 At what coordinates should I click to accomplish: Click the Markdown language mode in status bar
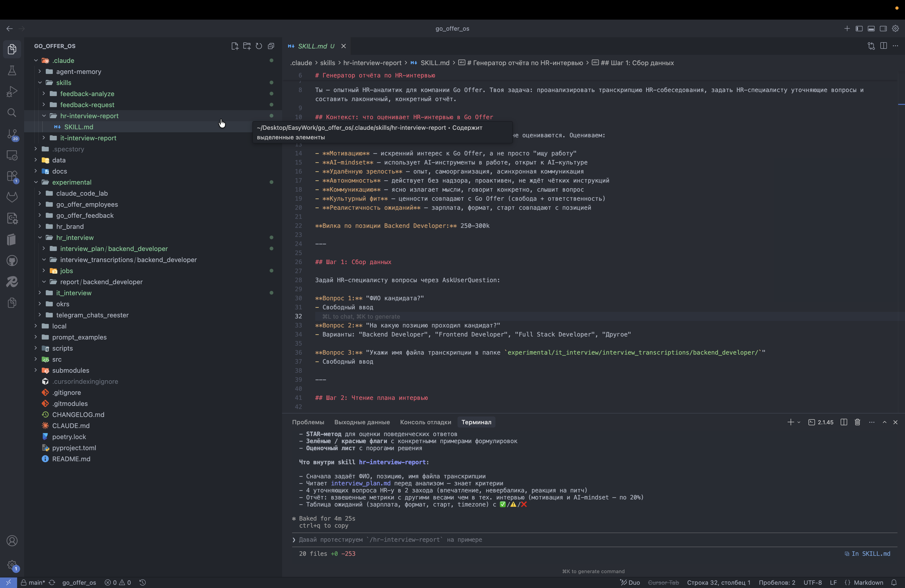868,582
